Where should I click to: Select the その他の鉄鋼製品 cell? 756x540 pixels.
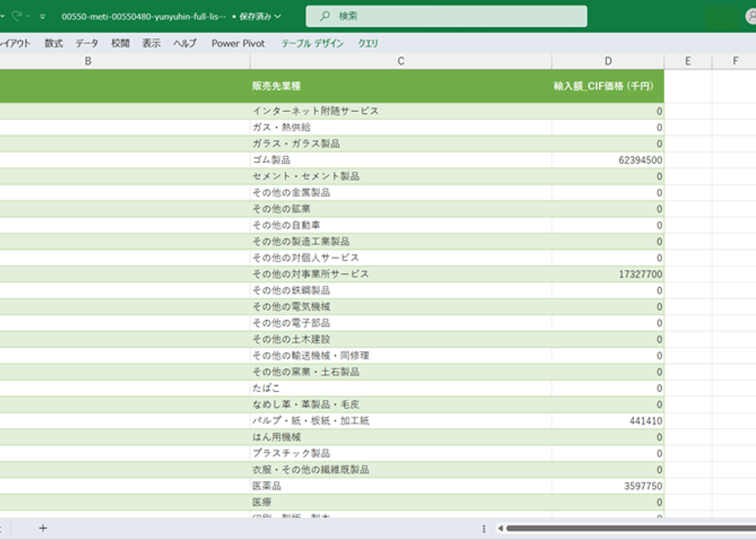(x=401, y=290)
